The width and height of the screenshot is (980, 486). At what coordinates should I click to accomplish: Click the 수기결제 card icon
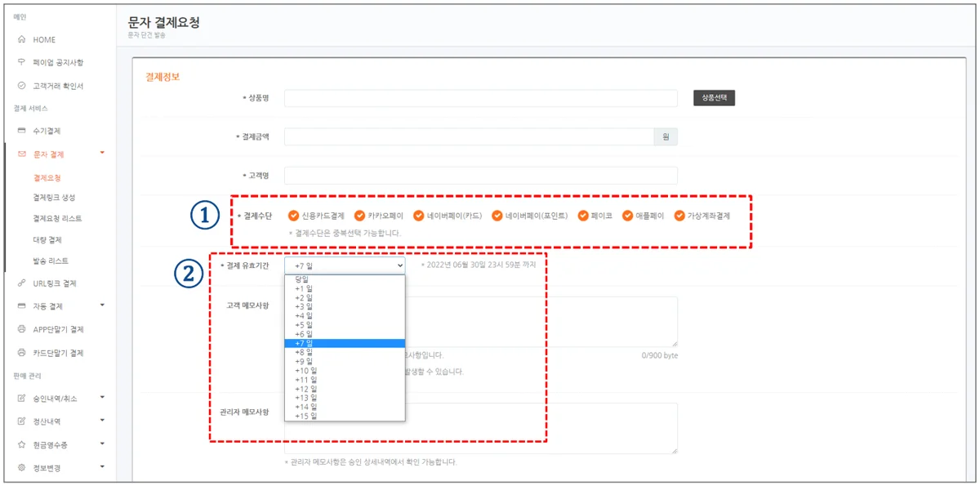(x=21, y=131)
